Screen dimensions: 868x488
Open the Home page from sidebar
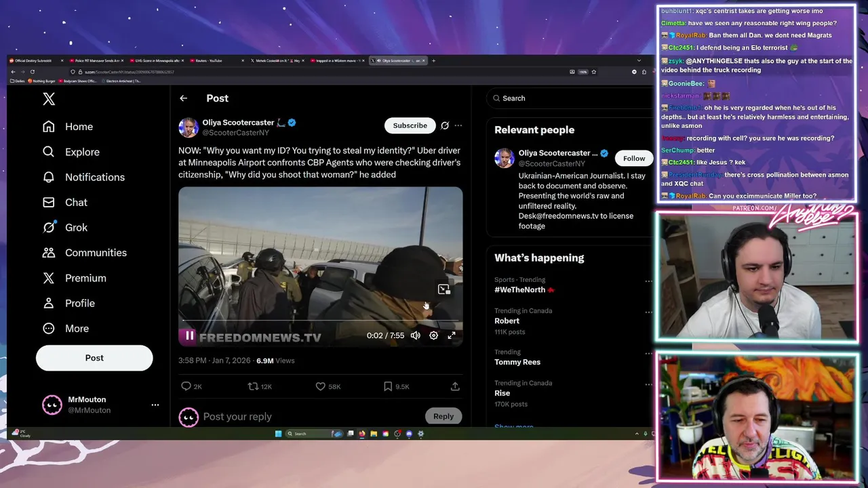coord(68,127)
